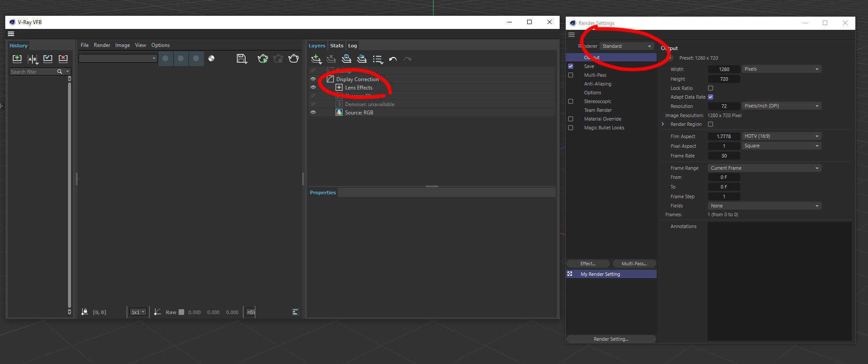Toggle the green channel circle button

pos(181,58)
